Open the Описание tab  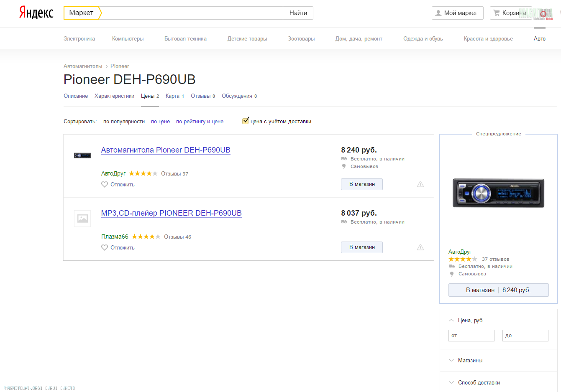tap(76, 96)
